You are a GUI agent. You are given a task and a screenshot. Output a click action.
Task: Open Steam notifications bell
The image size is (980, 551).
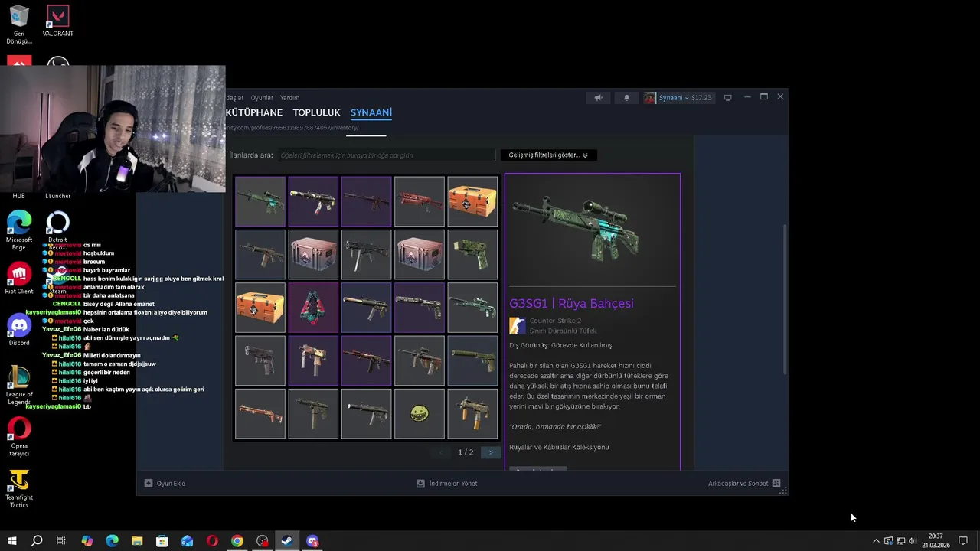pyautogui.click(x=626, y=98)
